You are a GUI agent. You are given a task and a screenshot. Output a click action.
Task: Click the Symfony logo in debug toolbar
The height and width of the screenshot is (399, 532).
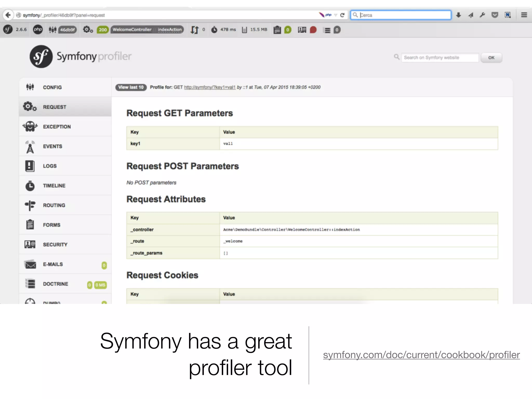click(8, 30)
